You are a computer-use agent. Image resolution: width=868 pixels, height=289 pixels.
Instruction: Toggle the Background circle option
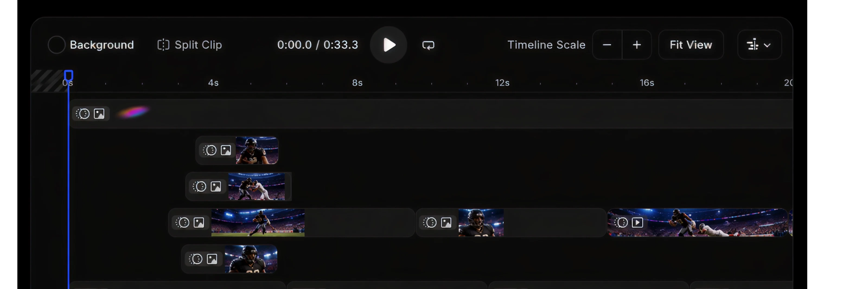coord(56,45)
